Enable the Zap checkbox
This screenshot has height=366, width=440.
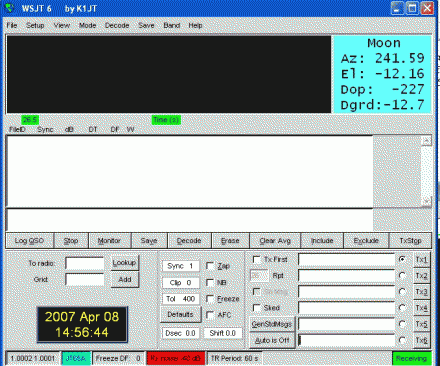coord(210,266)
